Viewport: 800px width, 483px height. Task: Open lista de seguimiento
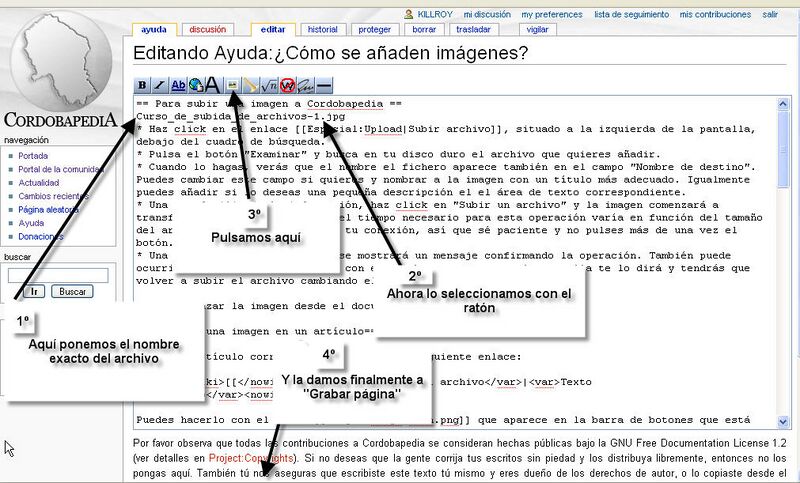pos(632,15)
